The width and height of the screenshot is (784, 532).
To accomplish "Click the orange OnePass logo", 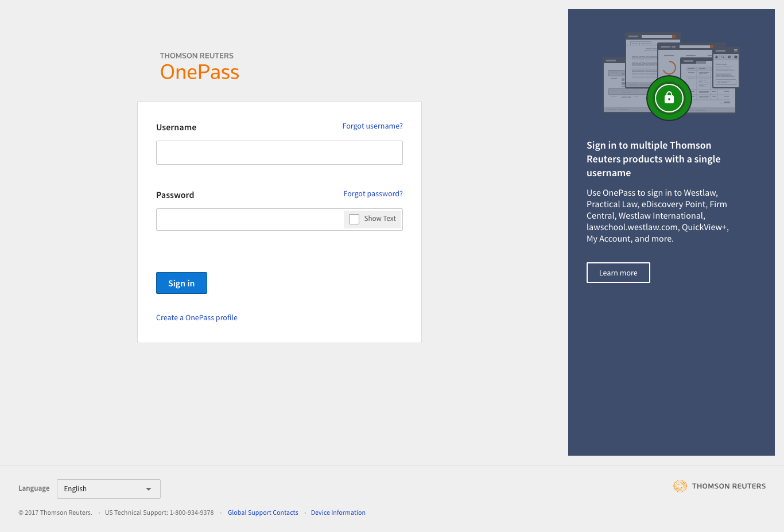I will (x=199, y=72).
